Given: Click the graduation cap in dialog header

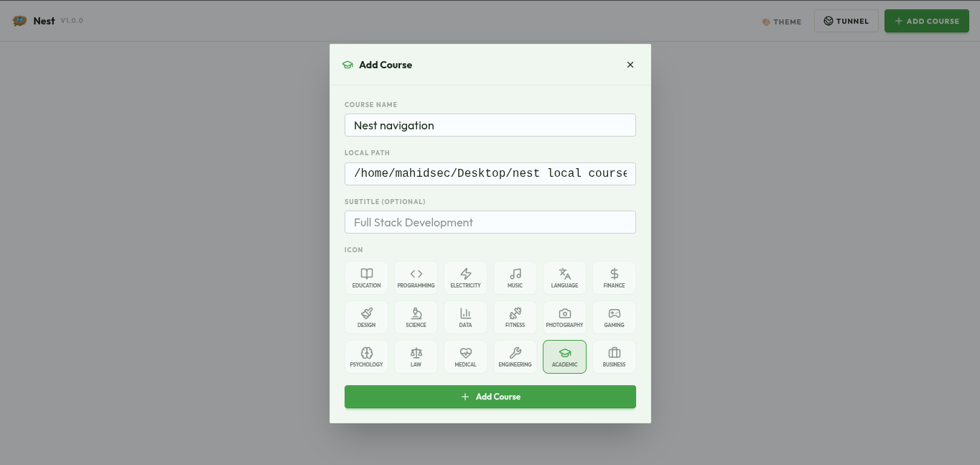Looking at the screenshot, I should (x=347, y=65).
